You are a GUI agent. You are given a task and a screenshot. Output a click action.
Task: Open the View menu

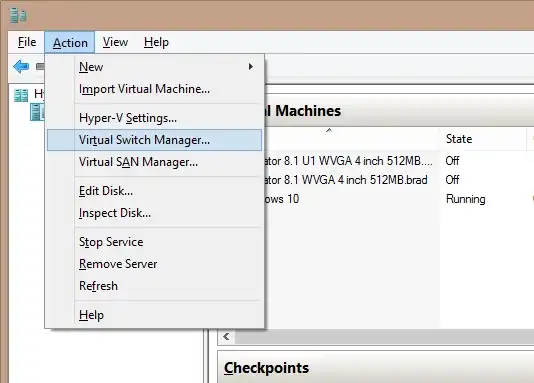tap(115, 42)
